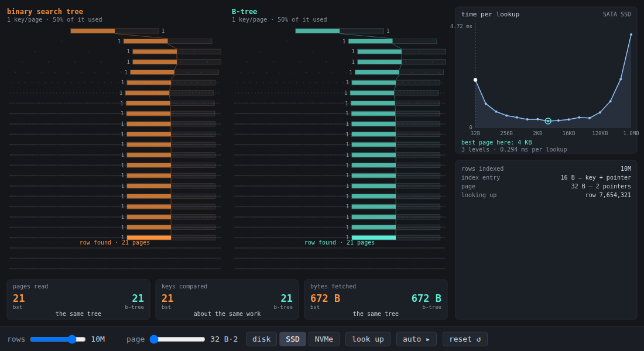Select the circled best-page point on chart
This screenshot has width=644, height=351.
coord(548,121)
